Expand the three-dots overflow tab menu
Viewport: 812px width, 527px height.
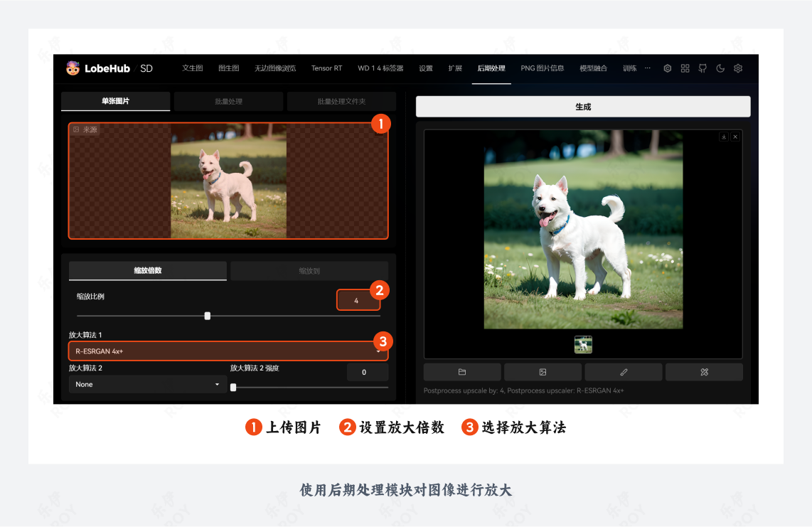coord(647,68)
